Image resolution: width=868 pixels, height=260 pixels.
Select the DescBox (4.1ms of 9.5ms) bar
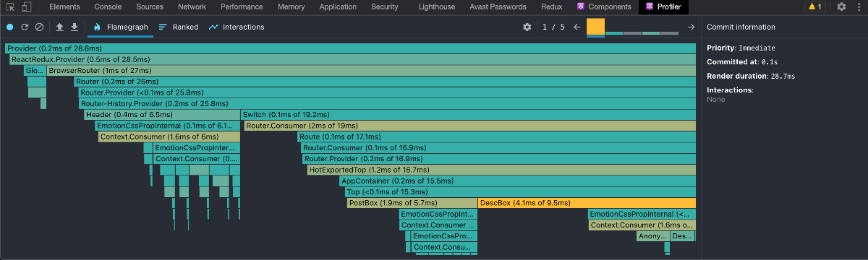pos(587,203)
